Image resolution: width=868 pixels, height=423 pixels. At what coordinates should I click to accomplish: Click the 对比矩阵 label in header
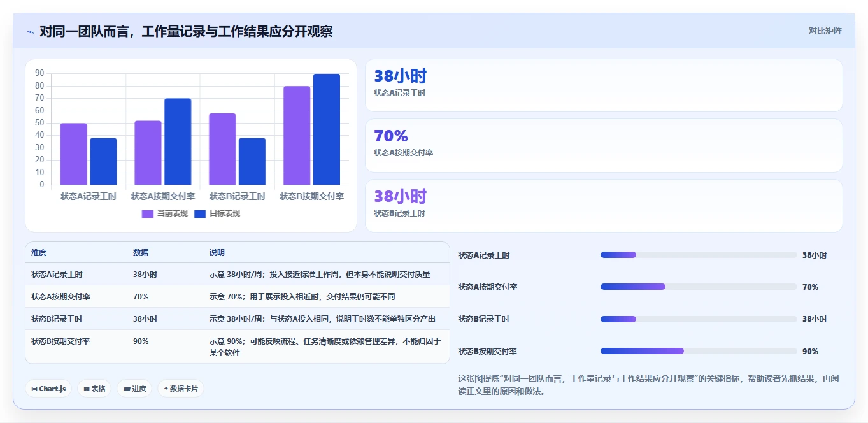tap(825, 31)
